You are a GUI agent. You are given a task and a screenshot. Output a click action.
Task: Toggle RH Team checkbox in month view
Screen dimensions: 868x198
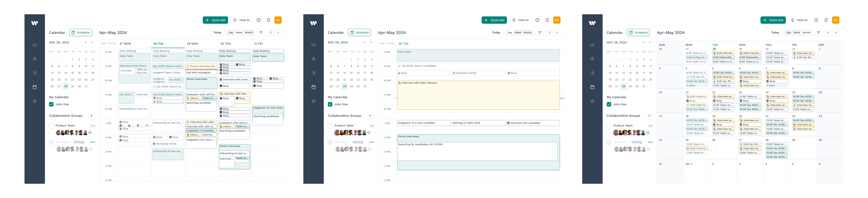[609, 142]
